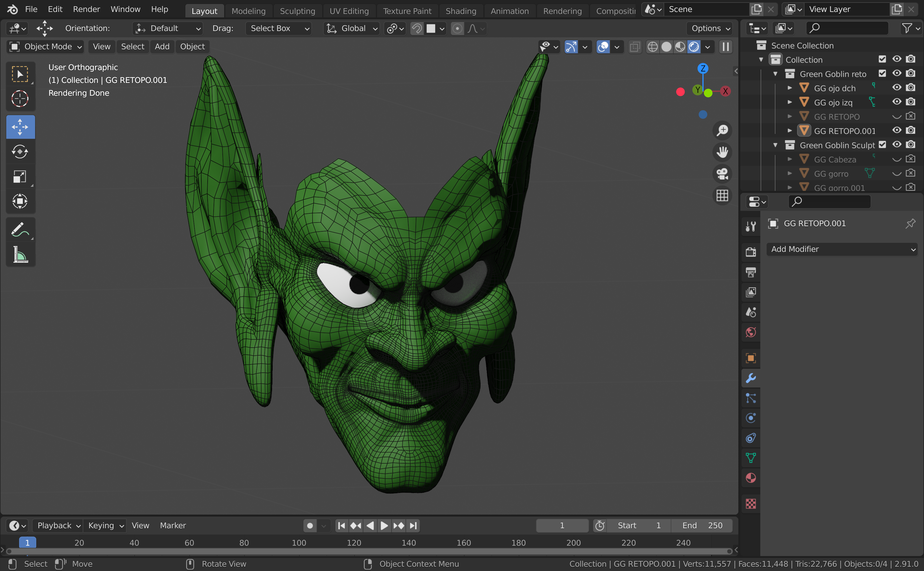Screen dimensions: 924x571
Task: Open the Material Properties tab
Action: click(751, 478)
